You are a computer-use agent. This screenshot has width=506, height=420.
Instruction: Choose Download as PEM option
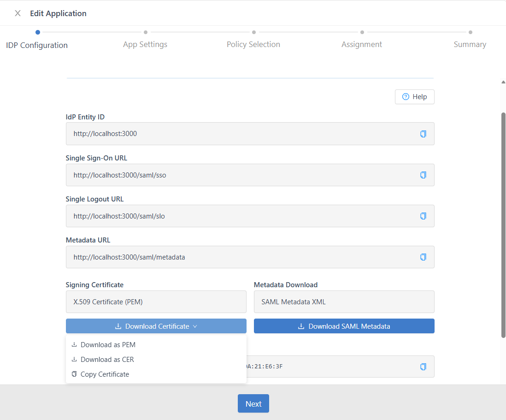(156, 345)
